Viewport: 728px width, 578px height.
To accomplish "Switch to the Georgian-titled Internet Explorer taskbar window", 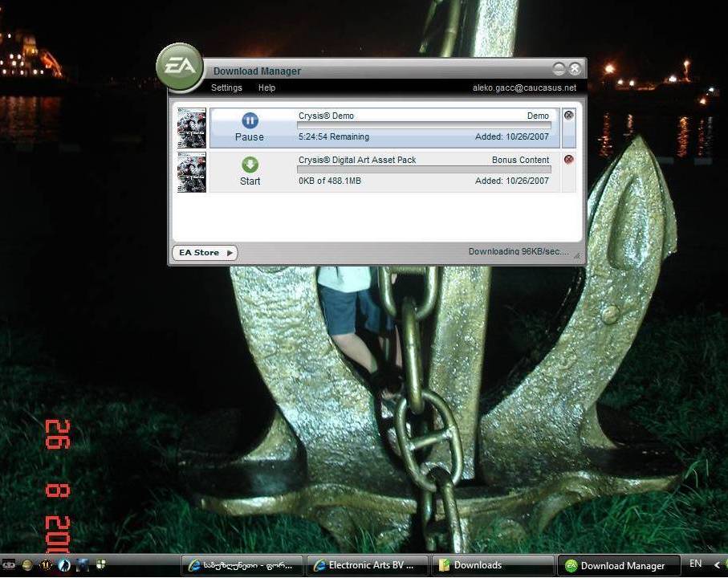I will click(242, 565).
